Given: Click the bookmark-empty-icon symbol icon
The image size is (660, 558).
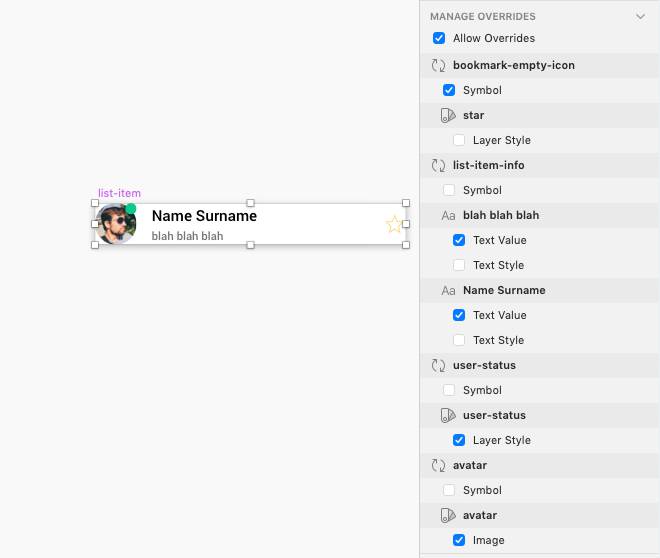Looking at the screenshot, I should (x=438, y=65).
